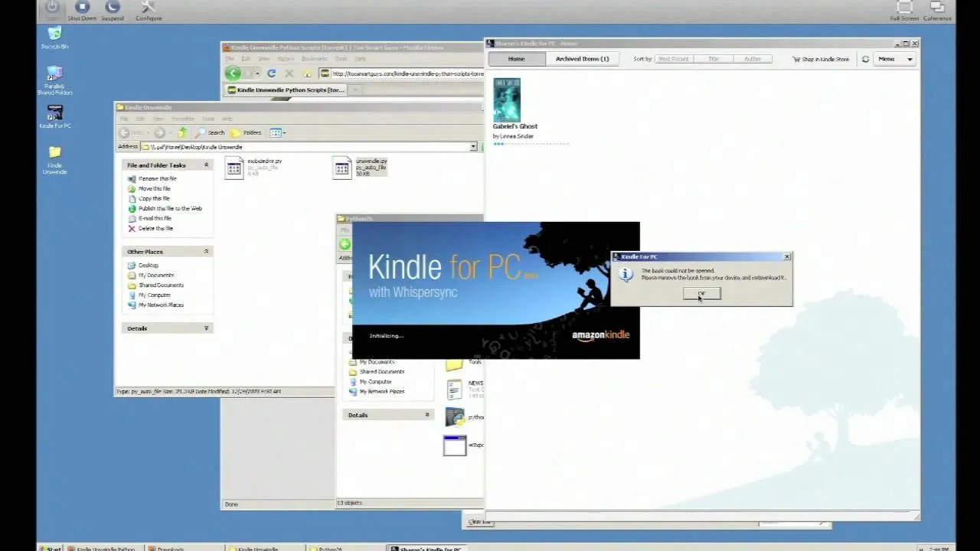
Task: Click Explorer address field in Kindle Unswindle window
Action: (x=309, y=146)
